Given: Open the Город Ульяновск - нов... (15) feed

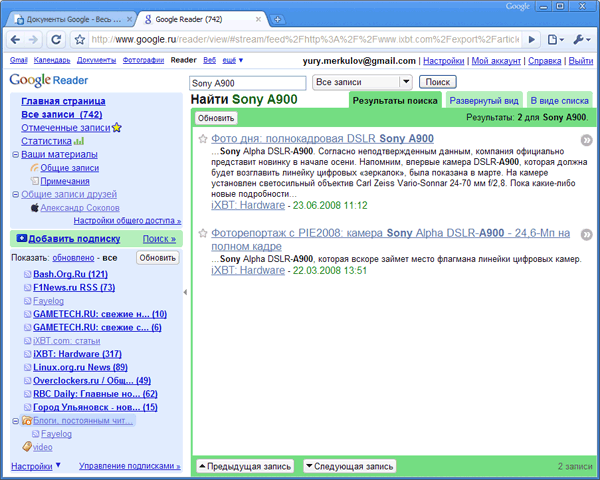Looking at the screenshot, I should (x=95, y=407).
